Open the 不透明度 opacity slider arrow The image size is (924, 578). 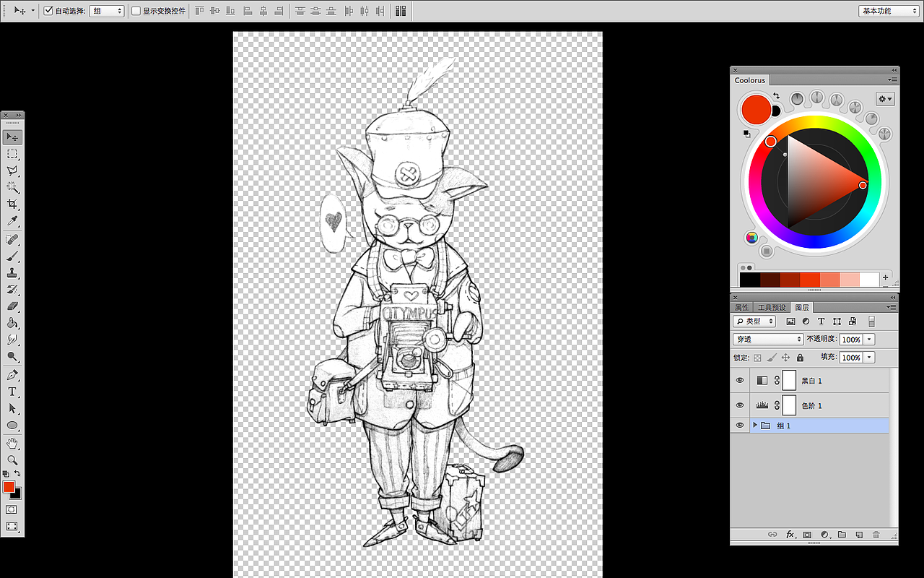point(869,339)
